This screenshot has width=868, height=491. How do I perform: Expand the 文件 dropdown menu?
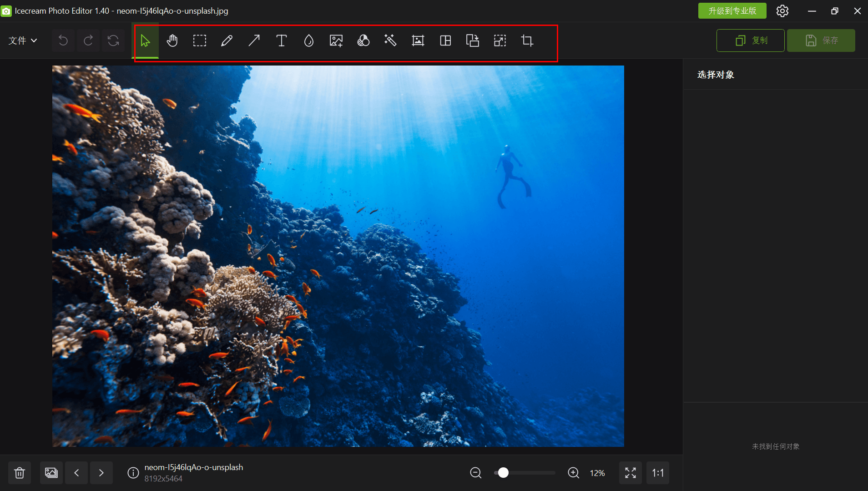pyautogui.click(x=23, y=40)
